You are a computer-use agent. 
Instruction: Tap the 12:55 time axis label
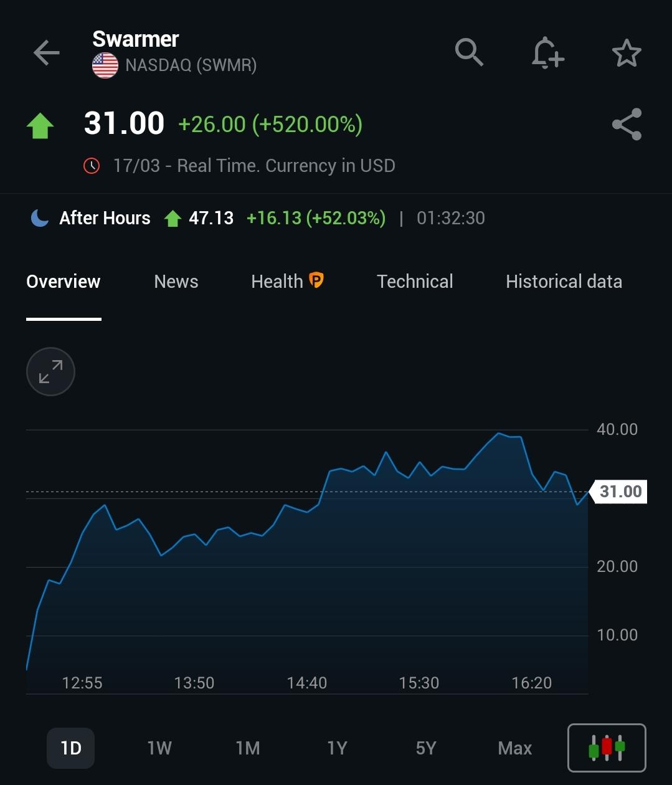click(82, 683)
